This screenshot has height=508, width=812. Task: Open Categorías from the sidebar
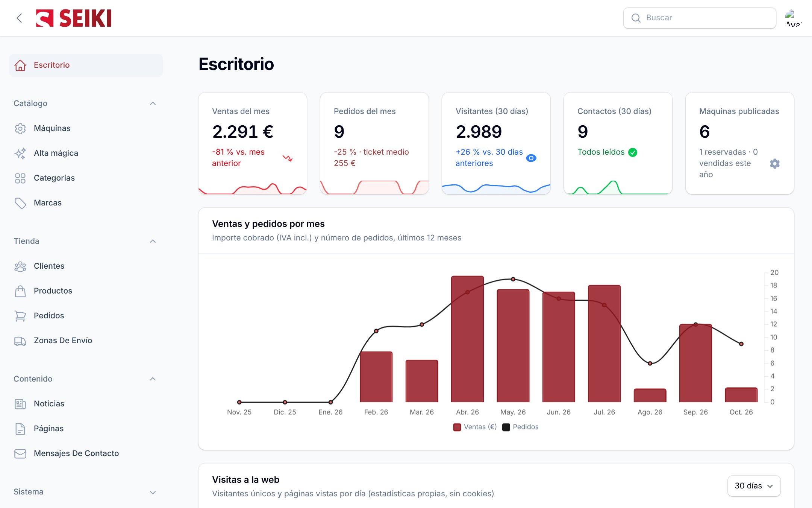(86, 178)
